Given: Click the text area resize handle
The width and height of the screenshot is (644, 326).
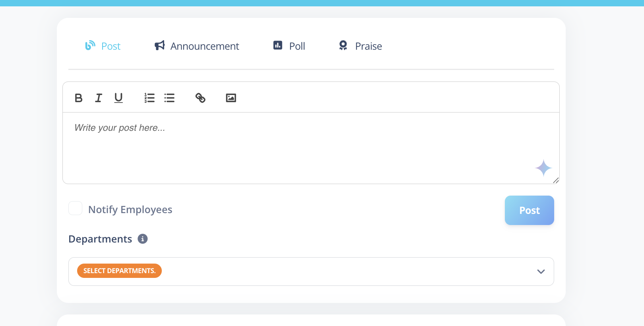Looking at the screenshot, I should pos(556,180).
